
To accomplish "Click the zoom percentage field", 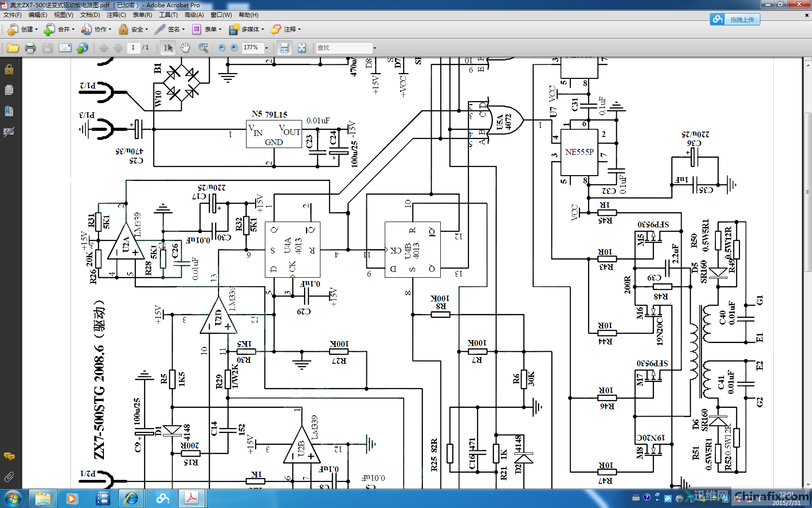I will [x=252, y=47].
